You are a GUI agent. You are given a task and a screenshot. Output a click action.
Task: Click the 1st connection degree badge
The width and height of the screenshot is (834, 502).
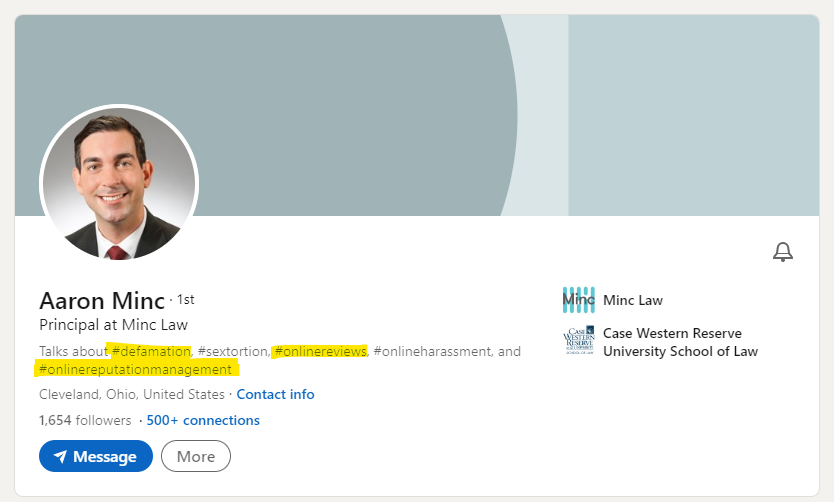pyautogui.click(x=186, y=299)
